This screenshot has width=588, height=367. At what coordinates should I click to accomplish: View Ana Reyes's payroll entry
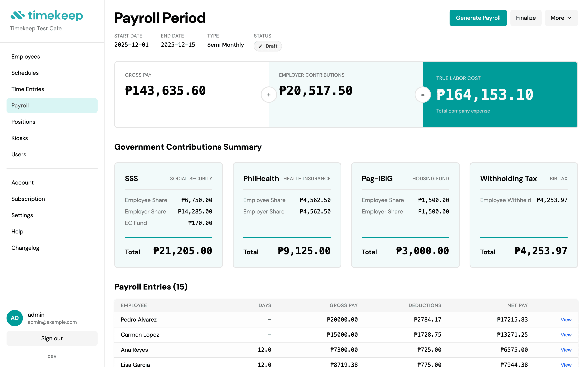click(566, 350)
